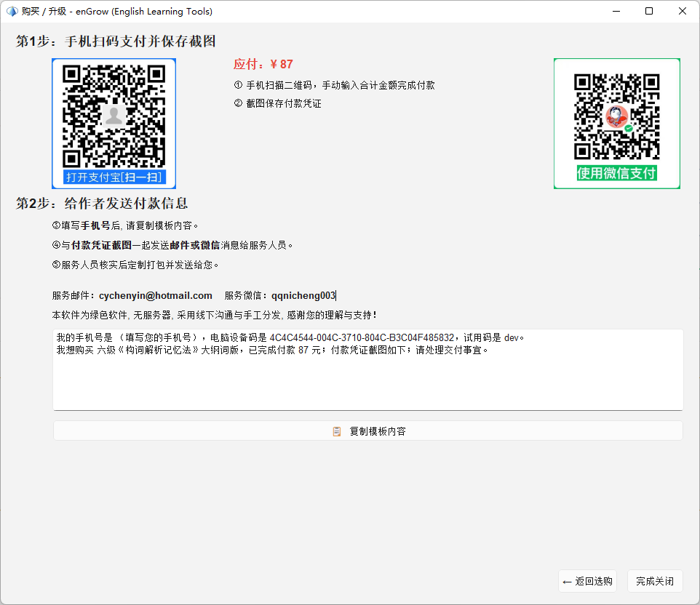Image resolution: width=700 pixels, height=605 pixels.
Task: Click the 服务微信 label
Action: click(x=246, y=295)
